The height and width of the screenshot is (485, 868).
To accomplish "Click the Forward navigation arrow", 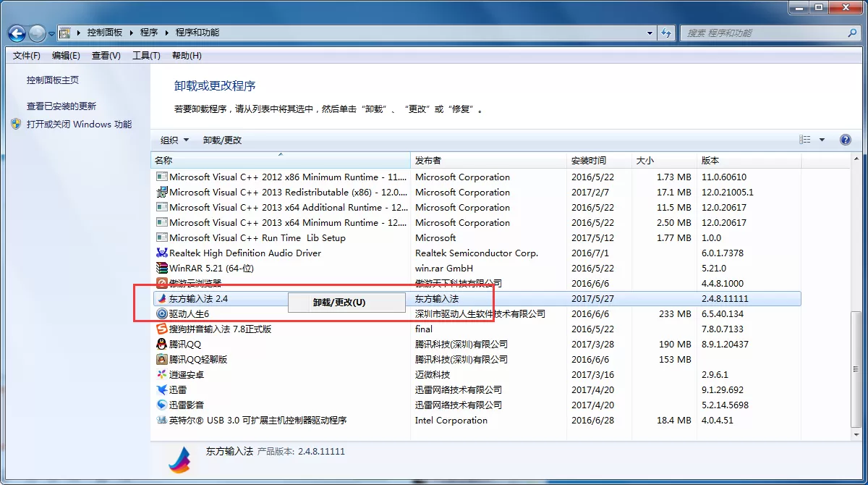I will (x=37, y=33).
